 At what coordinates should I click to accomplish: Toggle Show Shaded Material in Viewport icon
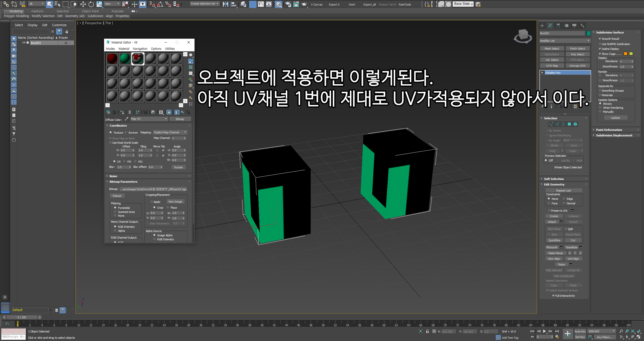tap(169, 112)
